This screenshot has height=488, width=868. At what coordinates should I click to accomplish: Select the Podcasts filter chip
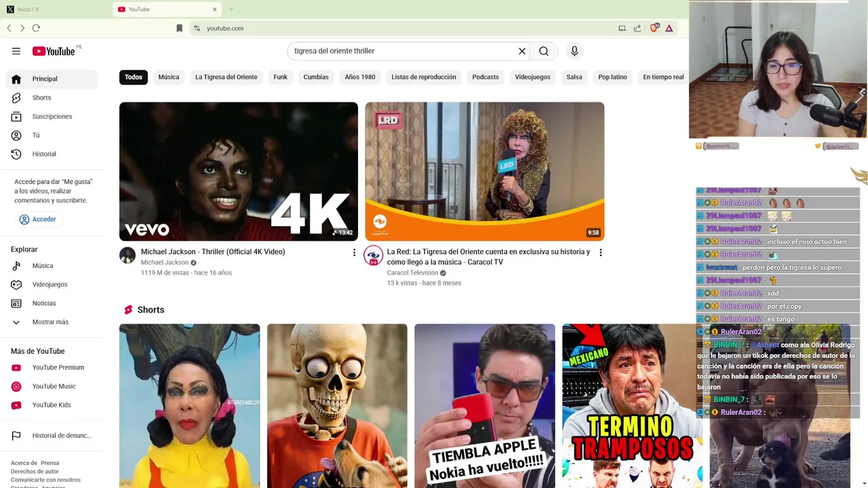coord(486,77)
